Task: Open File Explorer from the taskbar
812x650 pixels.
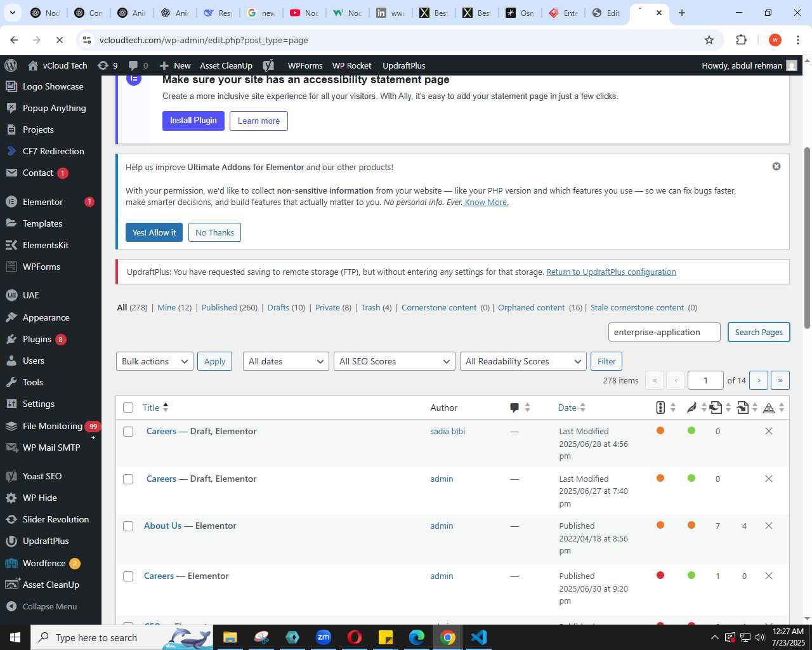Action: 230,637
